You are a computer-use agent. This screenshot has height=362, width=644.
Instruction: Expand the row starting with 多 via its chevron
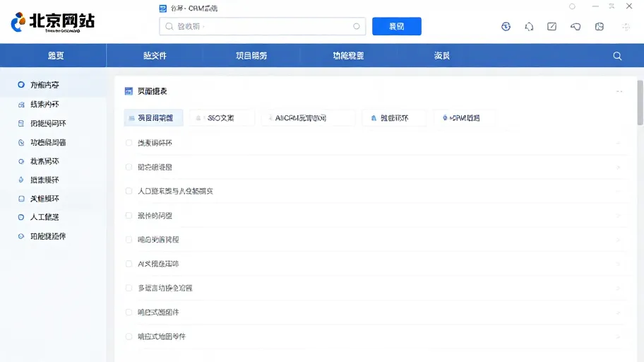tap(618, 288)
